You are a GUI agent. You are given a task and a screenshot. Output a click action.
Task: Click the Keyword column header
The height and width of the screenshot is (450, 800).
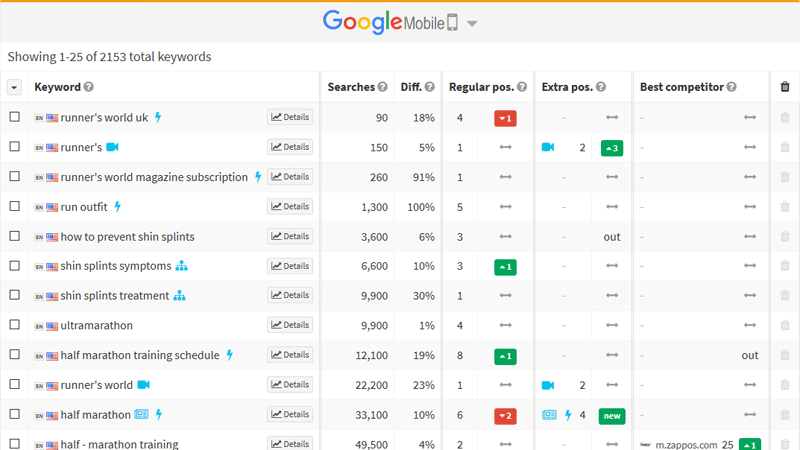tap(57, 87)
